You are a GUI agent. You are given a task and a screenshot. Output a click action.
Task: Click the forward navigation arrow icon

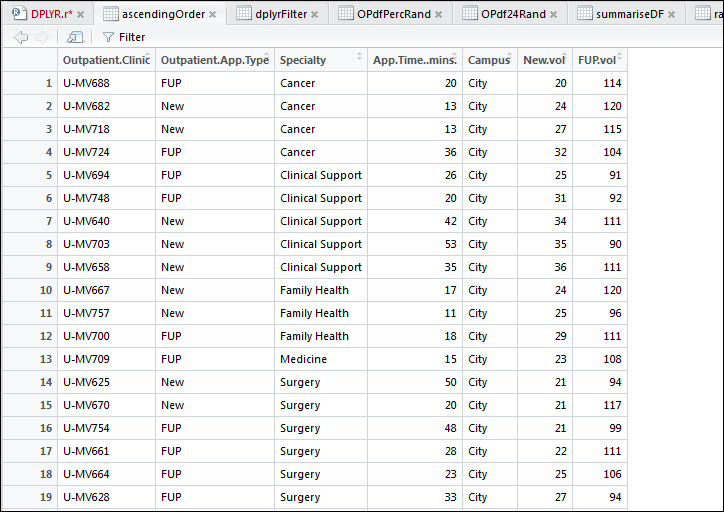[42, 37]
